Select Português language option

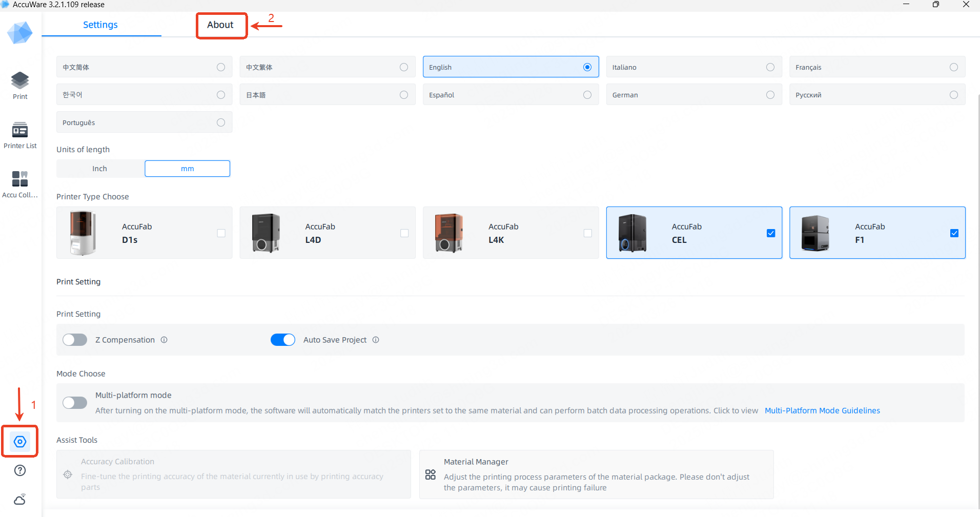click(x=145, y=122)
